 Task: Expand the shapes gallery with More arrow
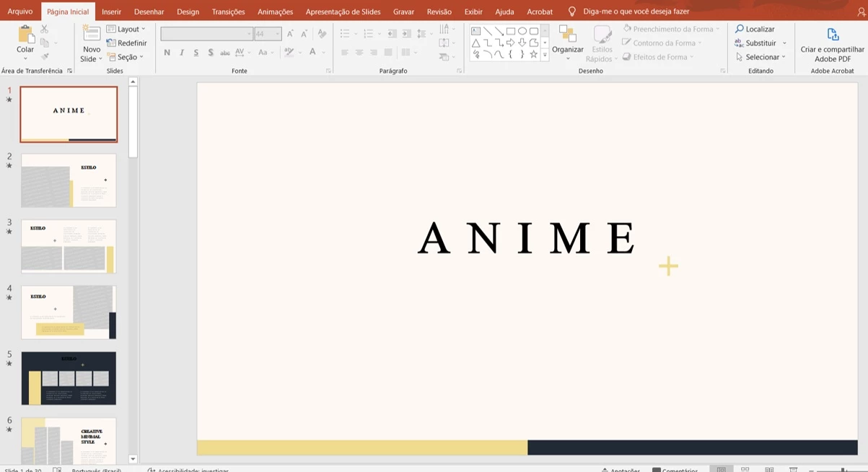coord(545,55)
